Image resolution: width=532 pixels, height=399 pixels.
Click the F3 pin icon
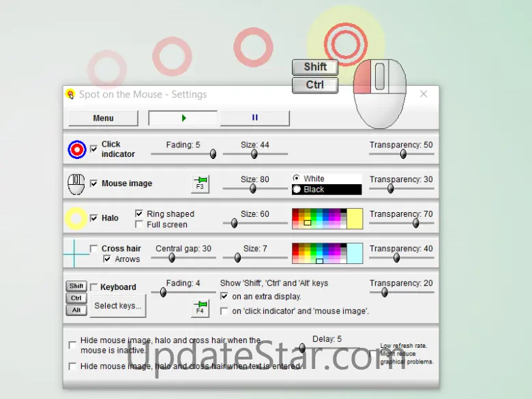[200, 184]
